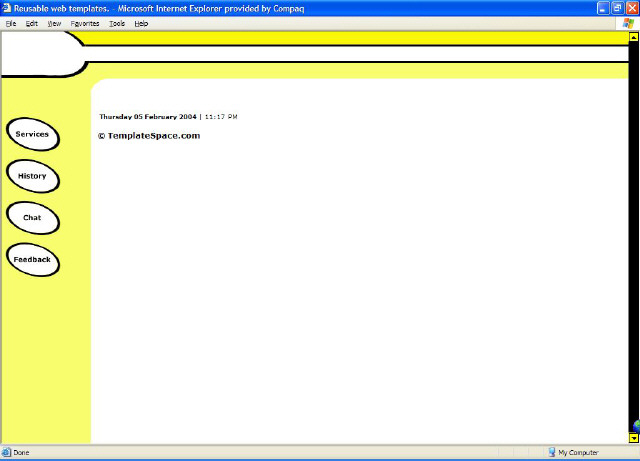
Task: Click the My Computer zone icon
Action: [552, 453]
